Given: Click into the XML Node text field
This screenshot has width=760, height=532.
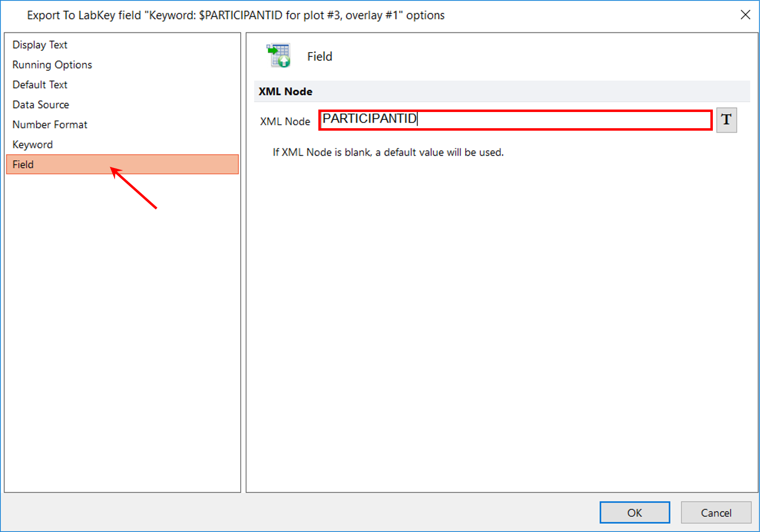Looking at the screenshot, I should tap(515, 120).
